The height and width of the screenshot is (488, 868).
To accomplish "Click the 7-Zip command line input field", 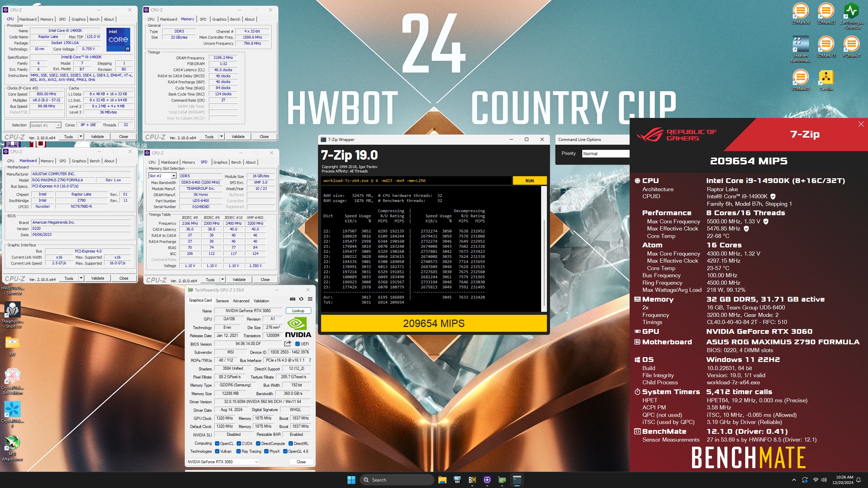I will click(x=416, y=181).
